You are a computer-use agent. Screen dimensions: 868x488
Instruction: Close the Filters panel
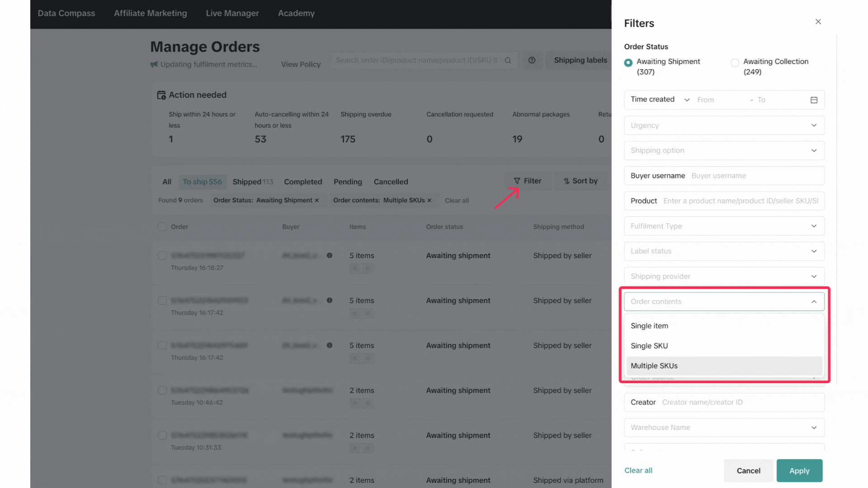click(x=818, y=22)
